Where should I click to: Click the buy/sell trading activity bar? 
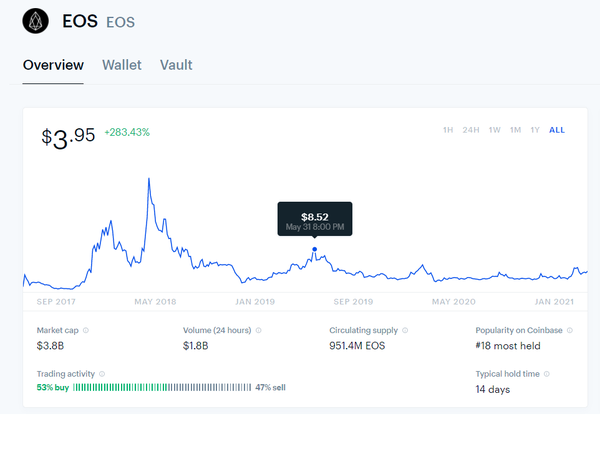click(x=162, y=387)
